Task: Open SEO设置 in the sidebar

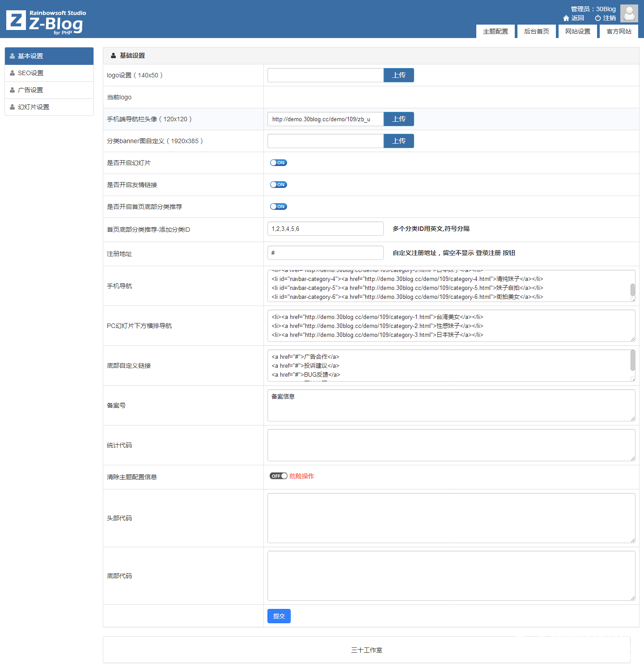Action: click(x=49, y=73)
